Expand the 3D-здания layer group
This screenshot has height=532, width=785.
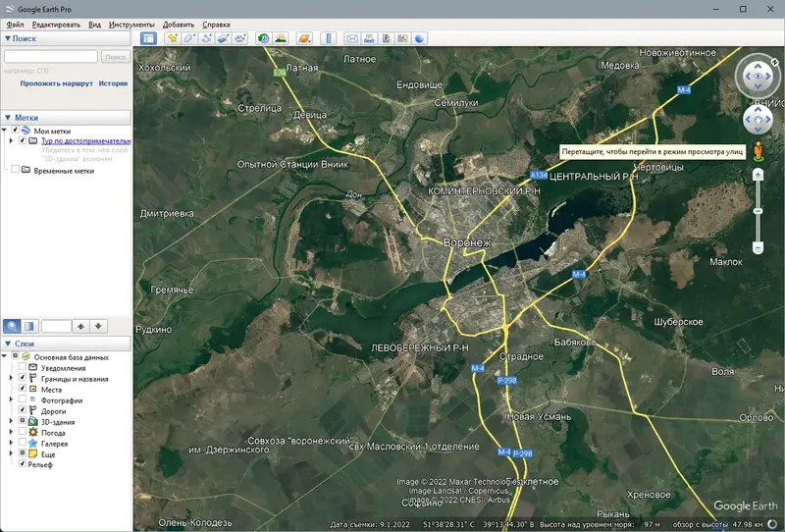11,421
